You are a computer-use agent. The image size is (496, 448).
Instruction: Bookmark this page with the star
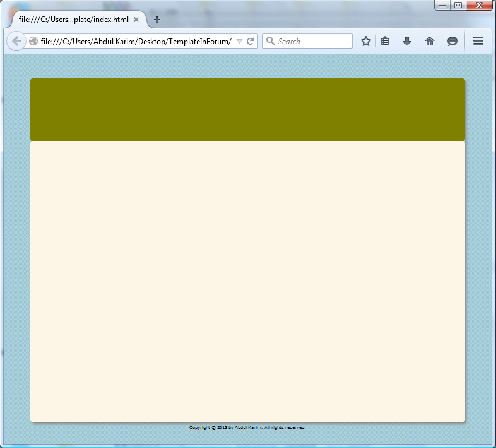[366, 41]
